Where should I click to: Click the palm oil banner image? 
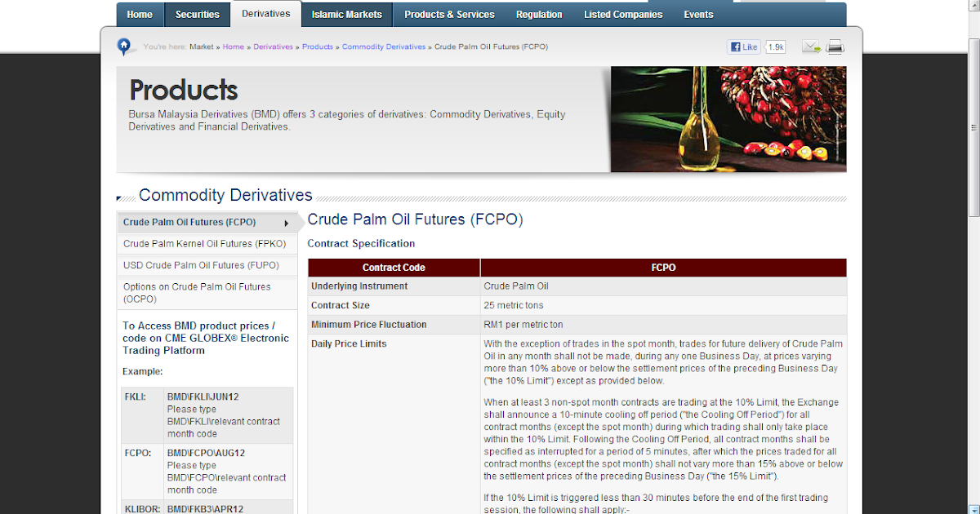(728, 119)
